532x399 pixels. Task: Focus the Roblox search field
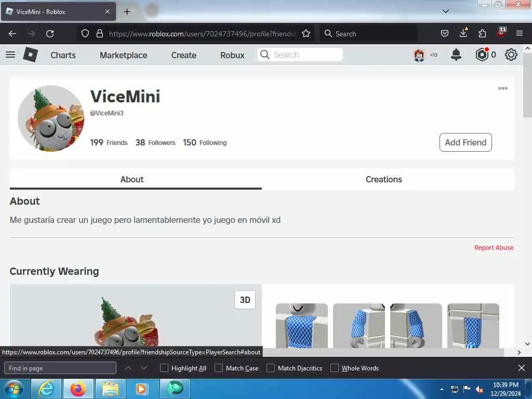pyautogui.click(x=300, y=55)
